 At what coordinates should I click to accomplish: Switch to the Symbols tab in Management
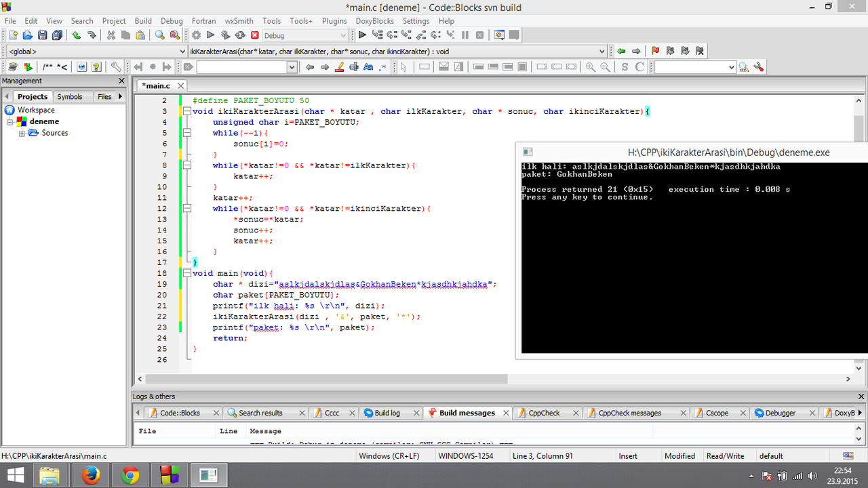[70, 97]
